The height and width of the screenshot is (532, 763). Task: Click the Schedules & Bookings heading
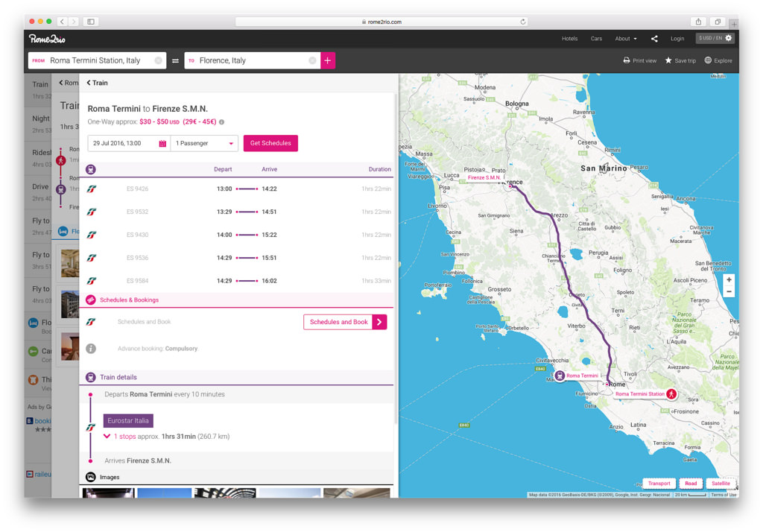pyautogui.click(x=129, y=300)
